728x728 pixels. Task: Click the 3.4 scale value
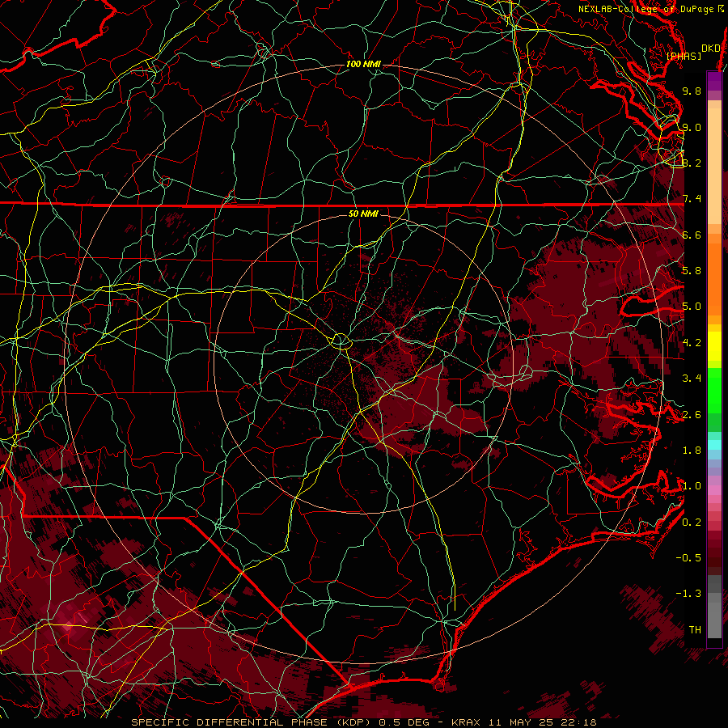(x=692, y=379)
